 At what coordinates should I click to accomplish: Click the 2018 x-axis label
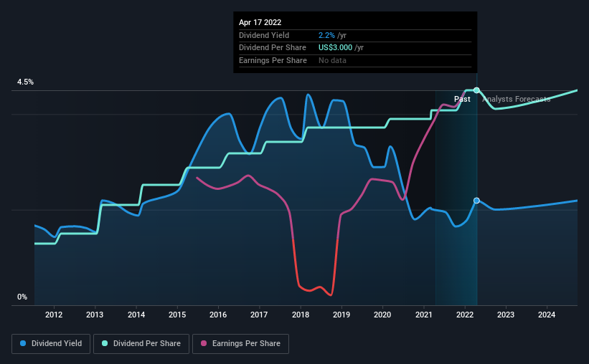(301, 315)
